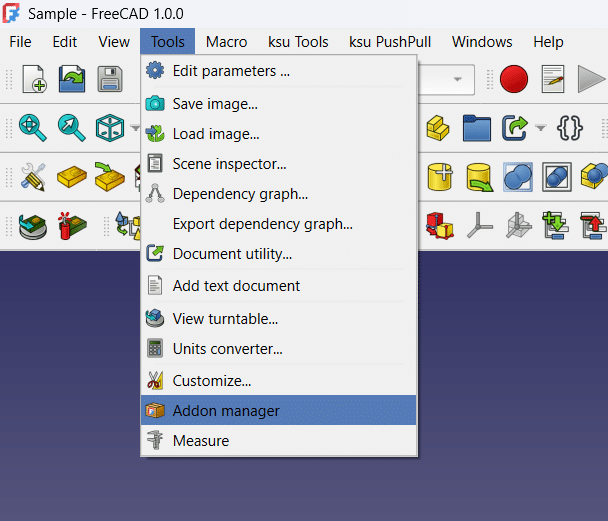
Task: Click the Fit all magnifier icon
Action: [x=33, y=128]
